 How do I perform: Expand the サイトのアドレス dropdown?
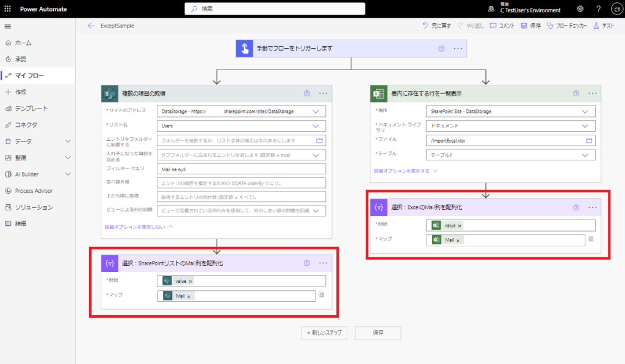316,112
